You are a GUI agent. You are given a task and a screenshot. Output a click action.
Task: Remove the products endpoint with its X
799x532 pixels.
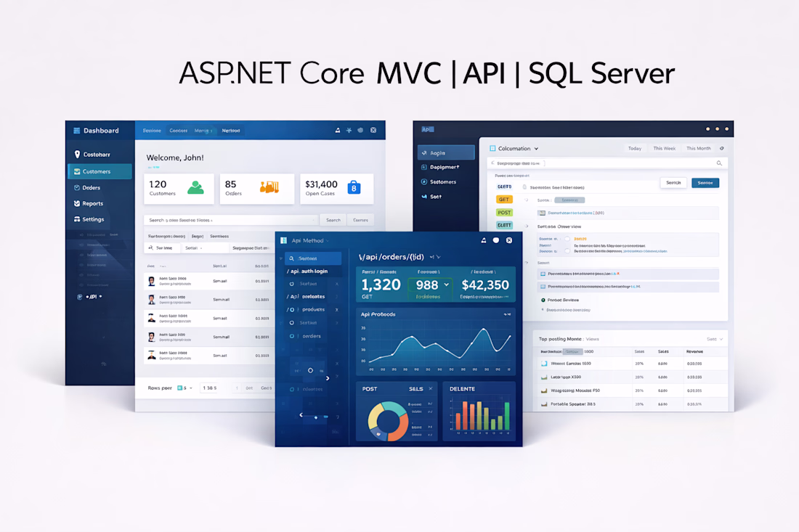pos(337,309)
